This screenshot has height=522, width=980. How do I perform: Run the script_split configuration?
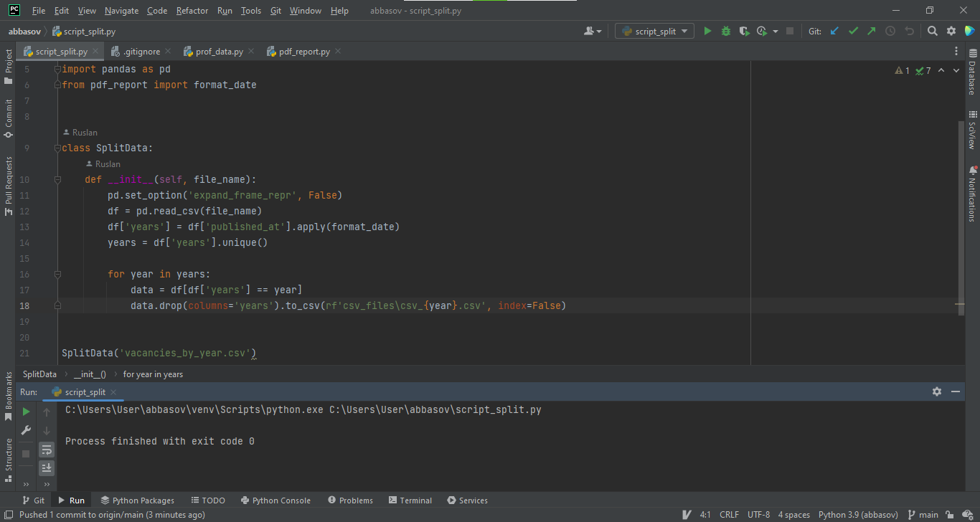click(x=707, y=31)
